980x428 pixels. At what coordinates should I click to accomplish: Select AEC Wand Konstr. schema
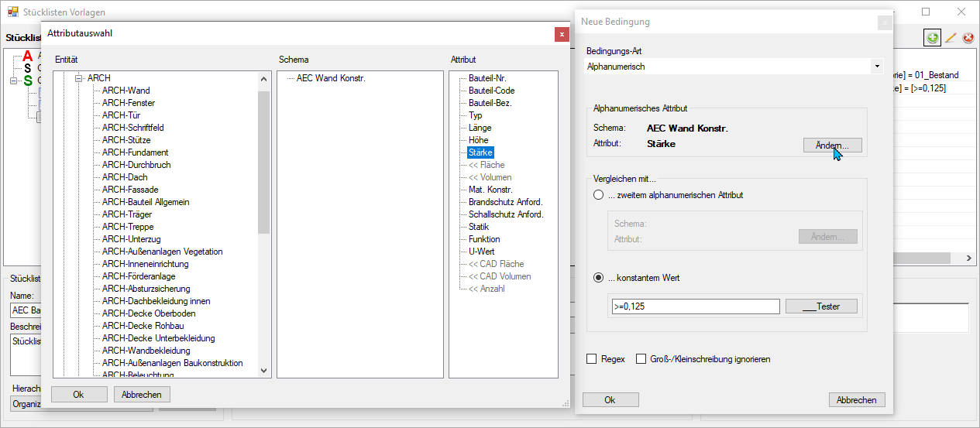(x=331, y=78)
